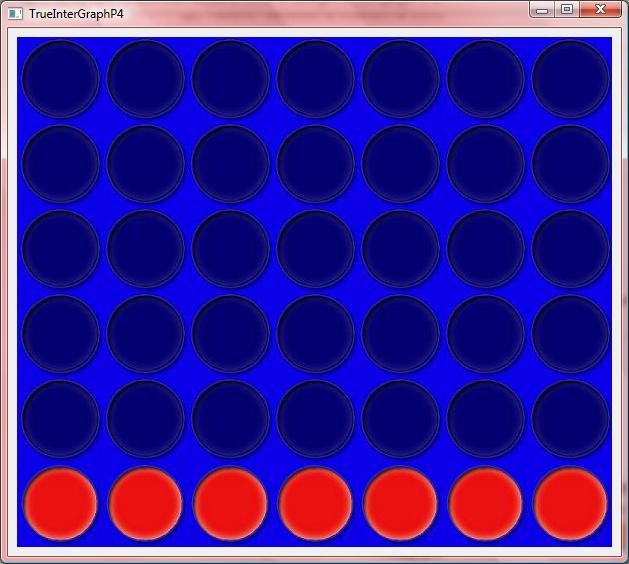Choose third-row empty slot in seventh column
This screenshot has height=564, width=629.
point(571,249)
